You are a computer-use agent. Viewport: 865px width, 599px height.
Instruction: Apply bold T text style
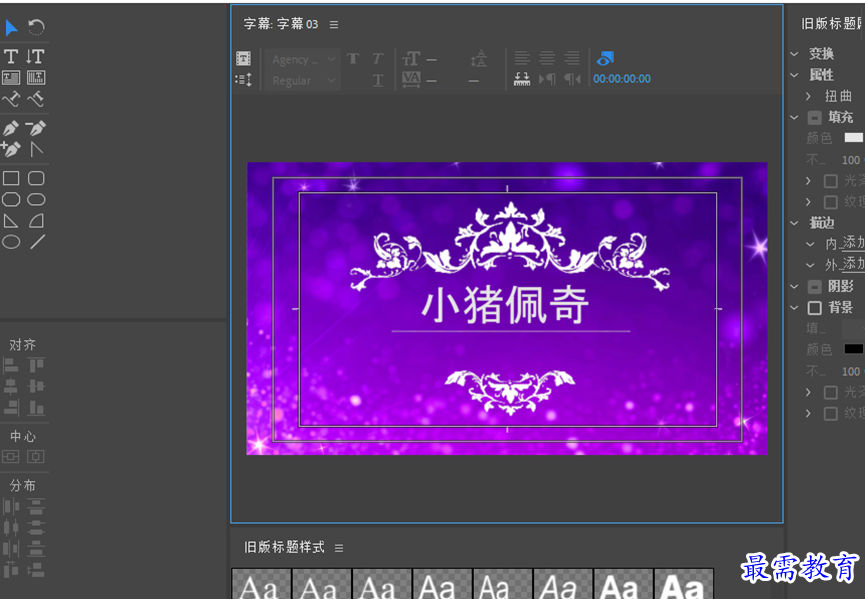[x=353, y=58]
